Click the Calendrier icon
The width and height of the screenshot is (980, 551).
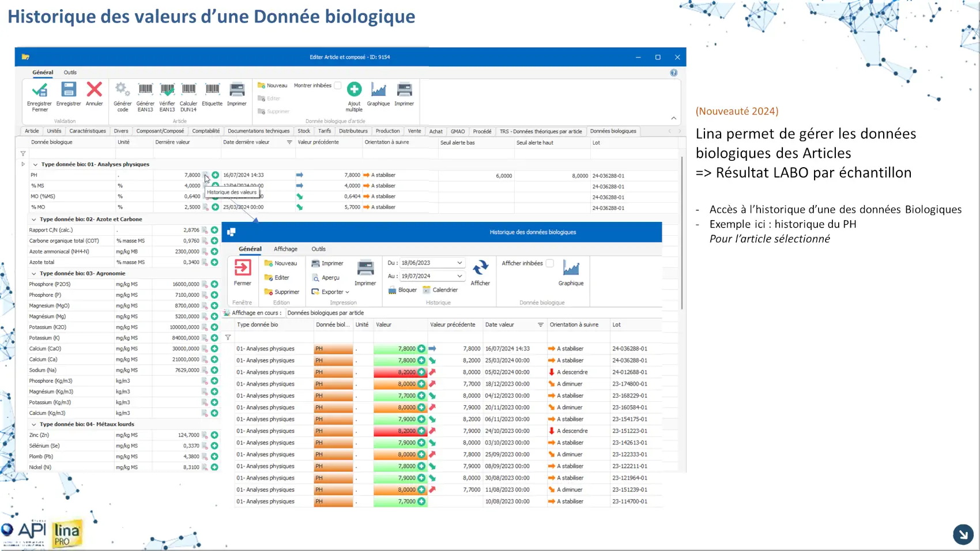click(427, 290)
